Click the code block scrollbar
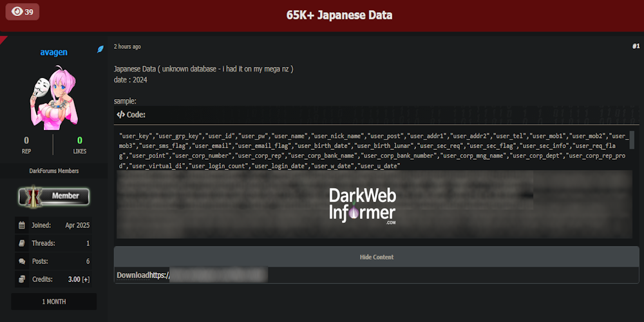Viewport: 644px width, 322px height. (631, 140)
